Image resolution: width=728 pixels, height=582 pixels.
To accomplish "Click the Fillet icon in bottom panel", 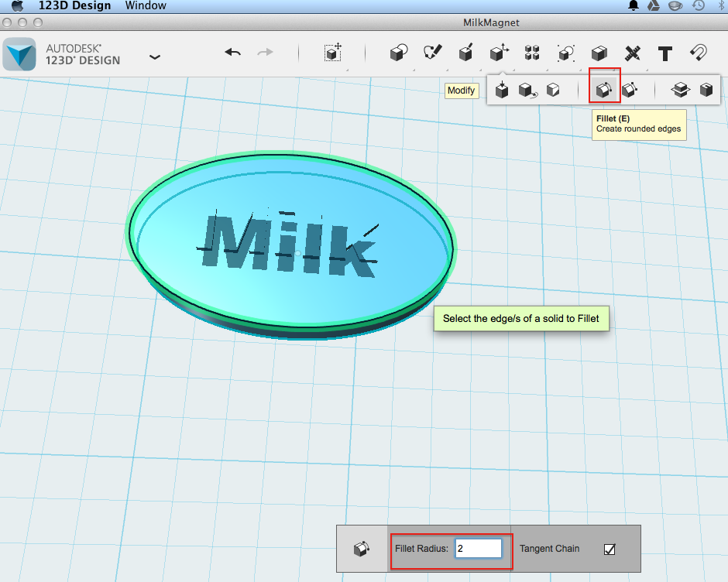I will pos(362,549).
